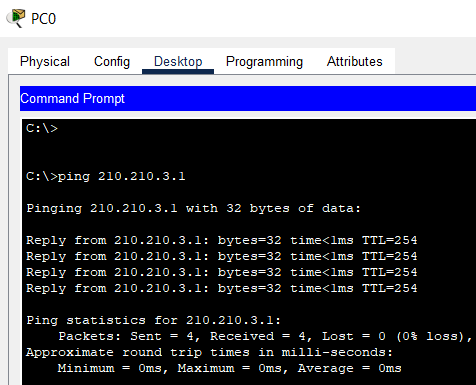The height and width of the screenshot is (385, 476).
Task: Click the 'Pinging 210.210.3.1 with 32 bytes' line
Action: 194,208
